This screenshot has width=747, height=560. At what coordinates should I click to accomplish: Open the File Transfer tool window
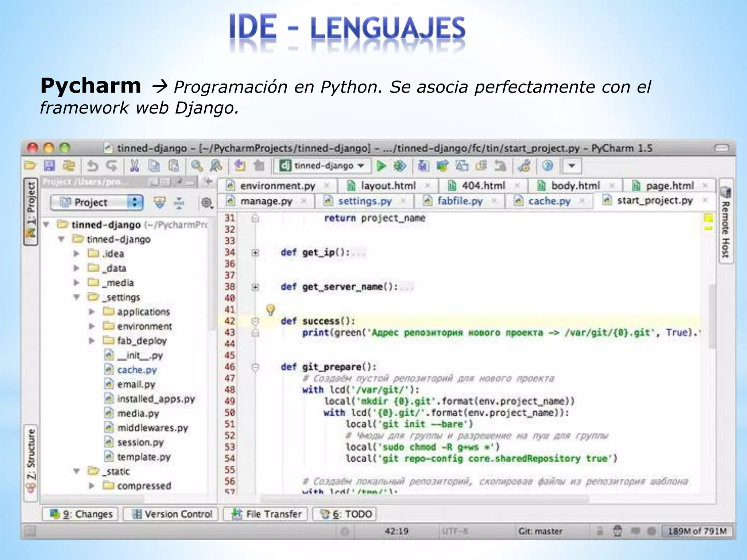click(x=266, y=514)
